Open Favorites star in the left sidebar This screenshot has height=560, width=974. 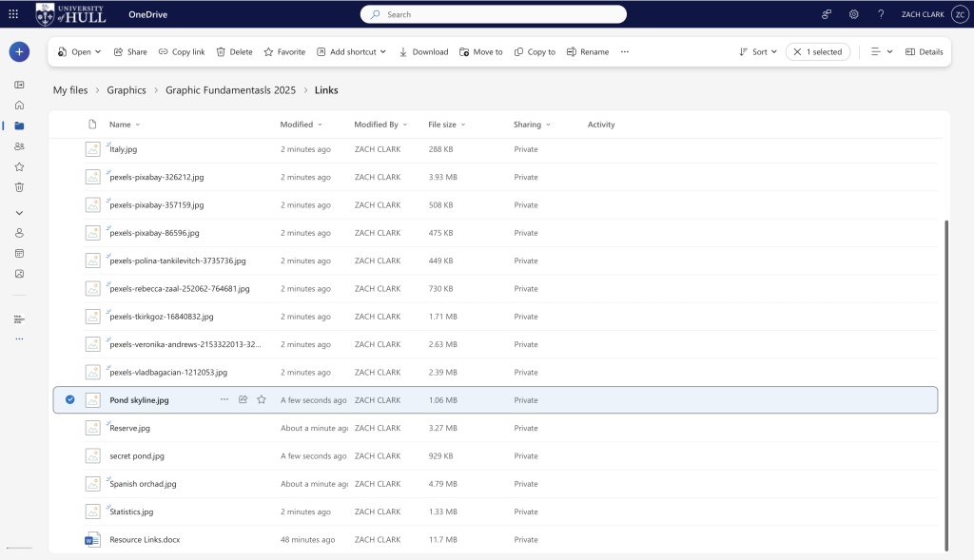point(19,166)
